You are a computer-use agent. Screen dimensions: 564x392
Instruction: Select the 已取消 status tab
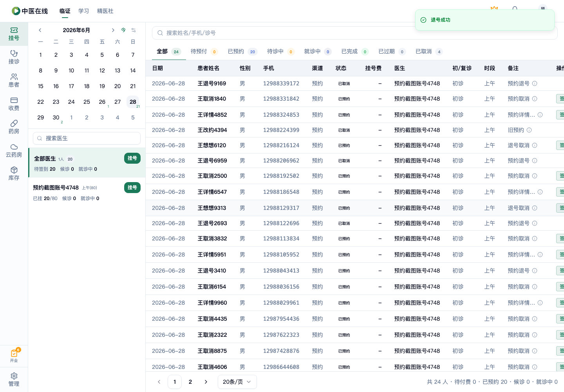click(x=429, y=51)
